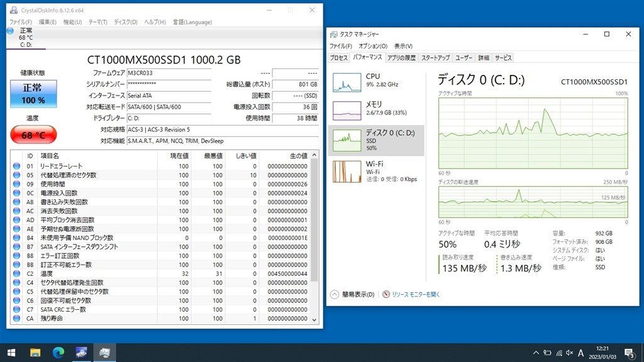644x362 pixels.
Task: Click the status icon for エラー訂正回数
Action: click(16, 256)
